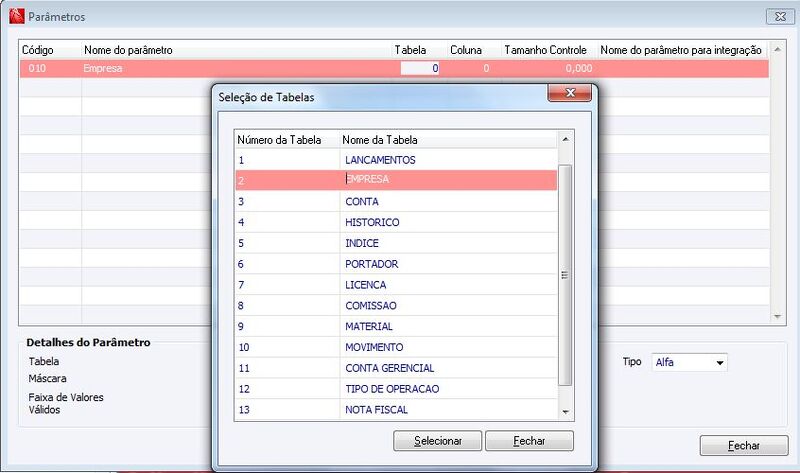This screenshot has height=473, width=800.
Task: Click the Número da Tabela column header
Action: pyautogui.click(x=287, y=140)
